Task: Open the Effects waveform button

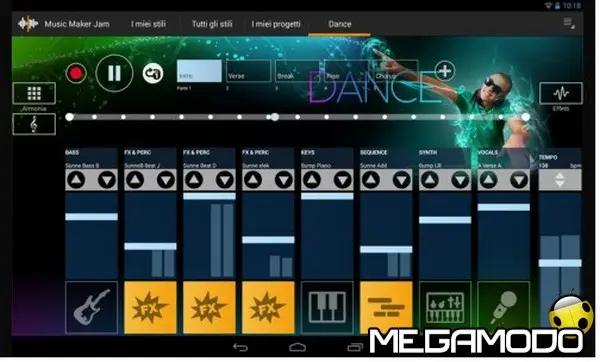Action: click(x=561, y=93)
